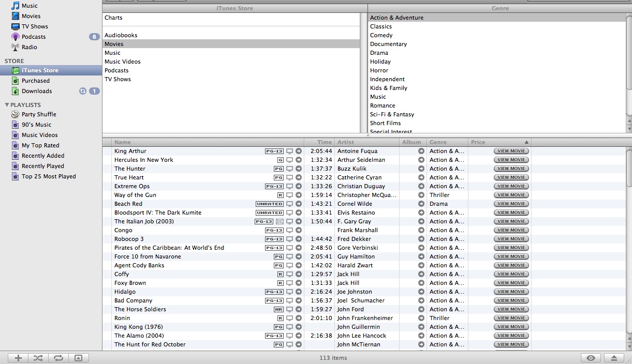Viewport: 632px width, 364px height.
Task: Choose the Kids & Family genre
Action: point(497,88)
